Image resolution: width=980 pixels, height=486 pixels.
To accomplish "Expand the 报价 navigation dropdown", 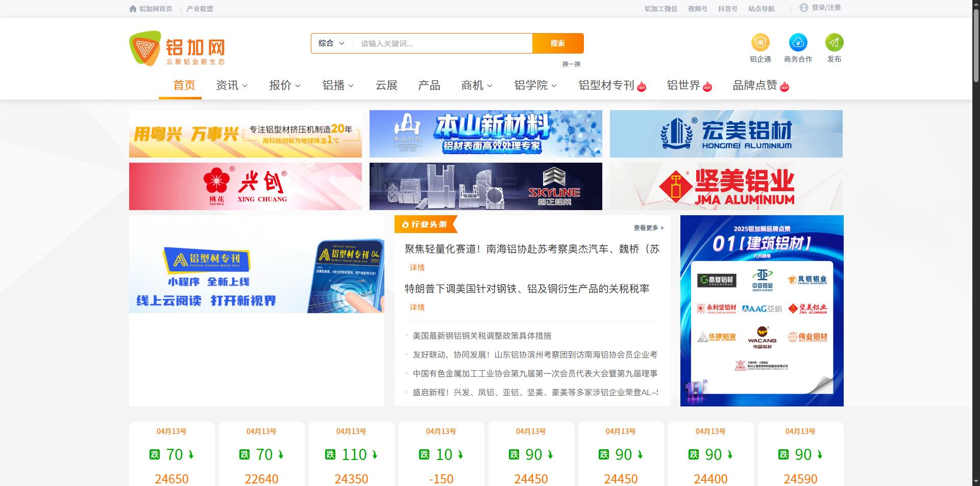I will tap(285, 86).
